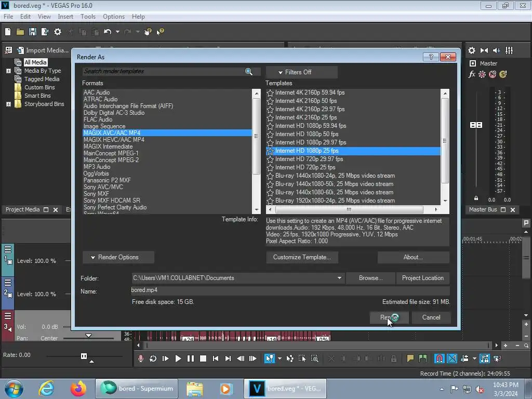Insert a region using green region icon
This screenshot has height=399, width=532.
[423, 358]
